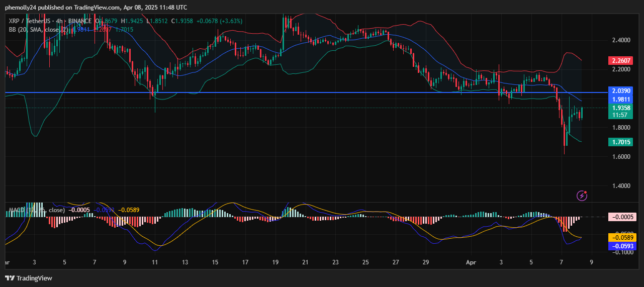The width and height of the screenshot is (644, 287).
Task: Click the phemolly24 published on TradingView.com header
Action: point(96,7)
